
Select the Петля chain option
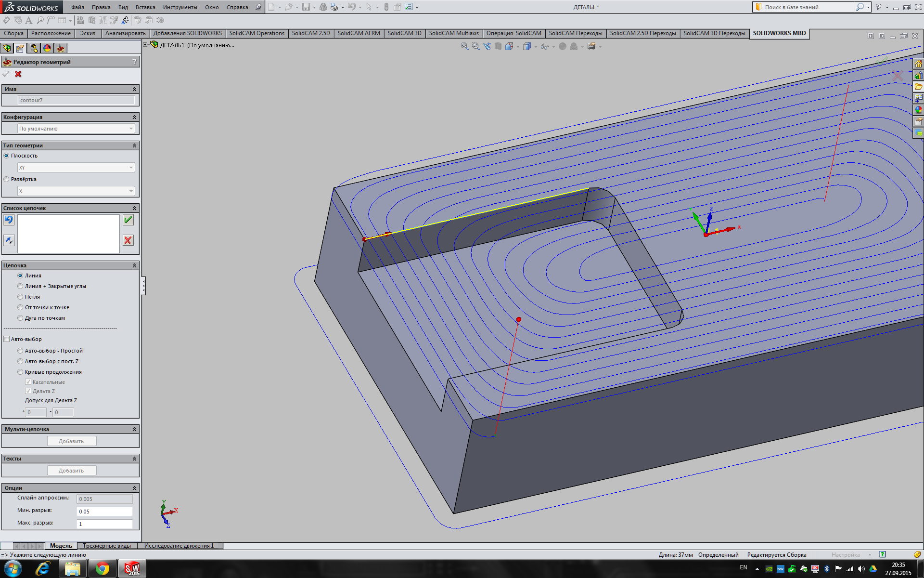(20, 297)
